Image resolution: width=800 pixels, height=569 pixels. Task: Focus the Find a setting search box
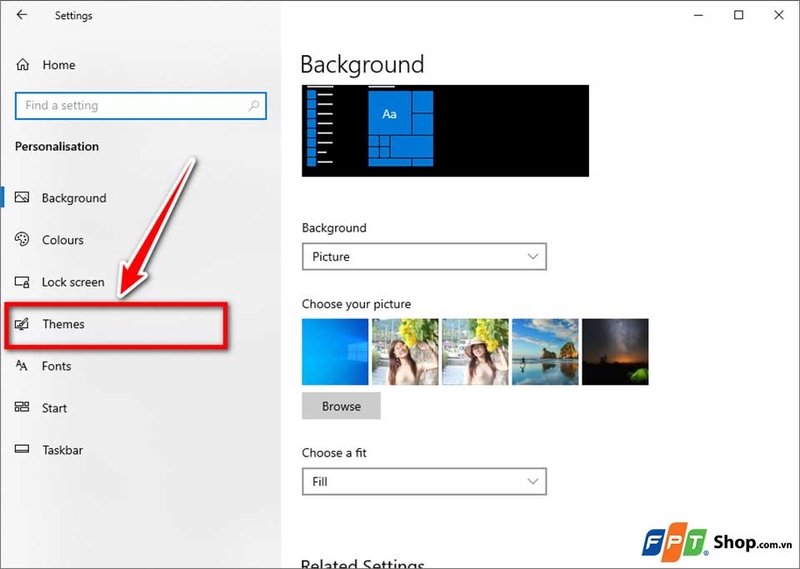[141, 106]
